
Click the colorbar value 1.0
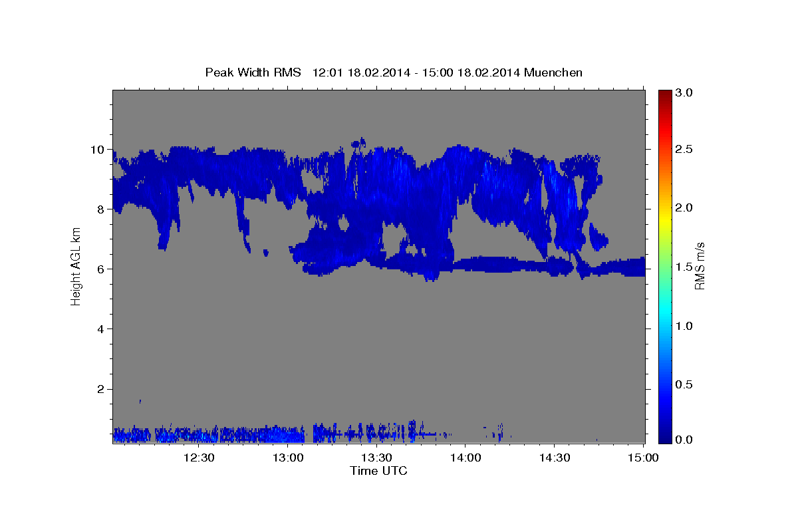pos(684,326)
